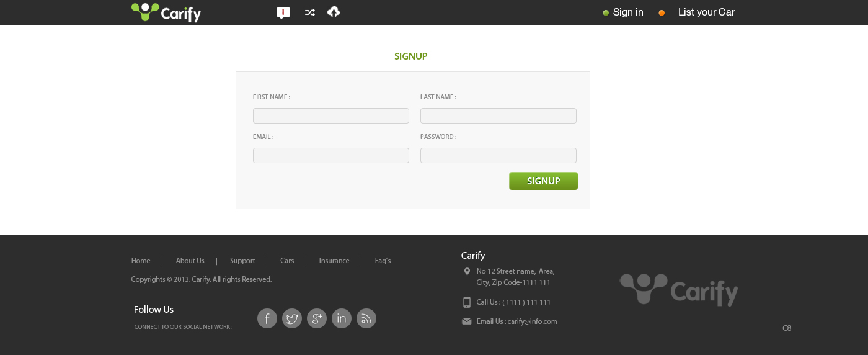Focus the Email input field

click(331, 156)
